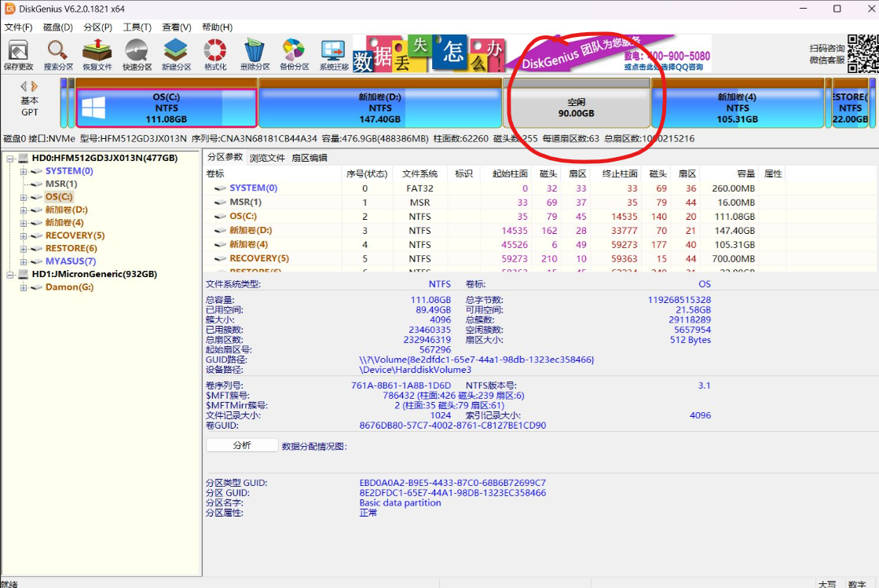Select MYASUS(7) in the disk tree

click(71, 261)
